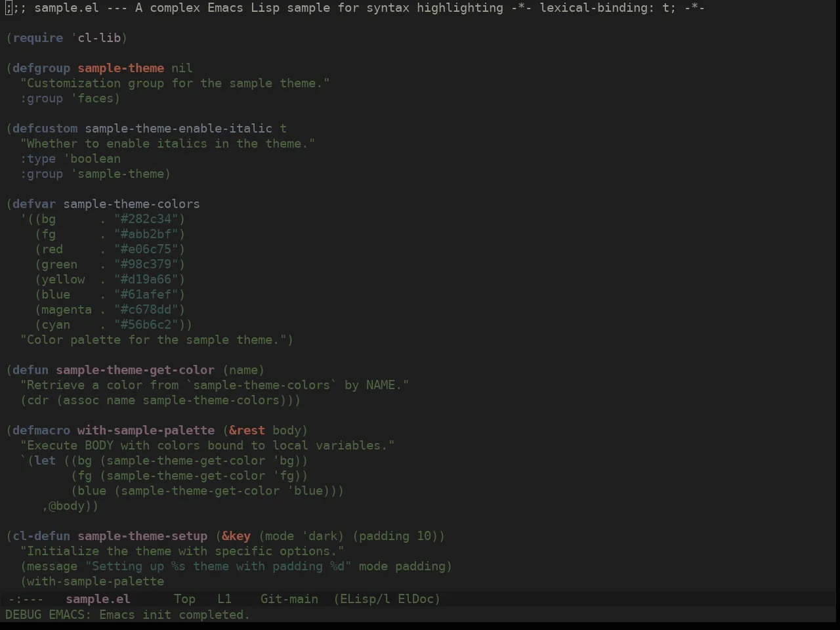Click the "Execute BODY with colors" docstring
Screen dimensions: 840x630
207,446
